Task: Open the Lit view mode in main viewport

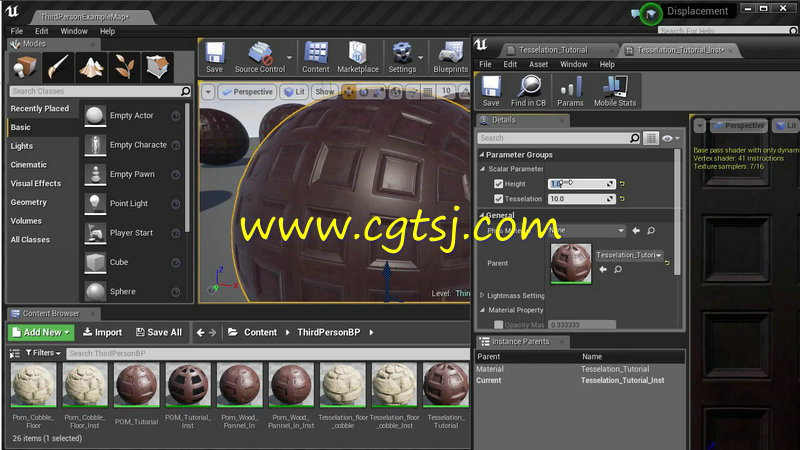Action: (294, 92)
